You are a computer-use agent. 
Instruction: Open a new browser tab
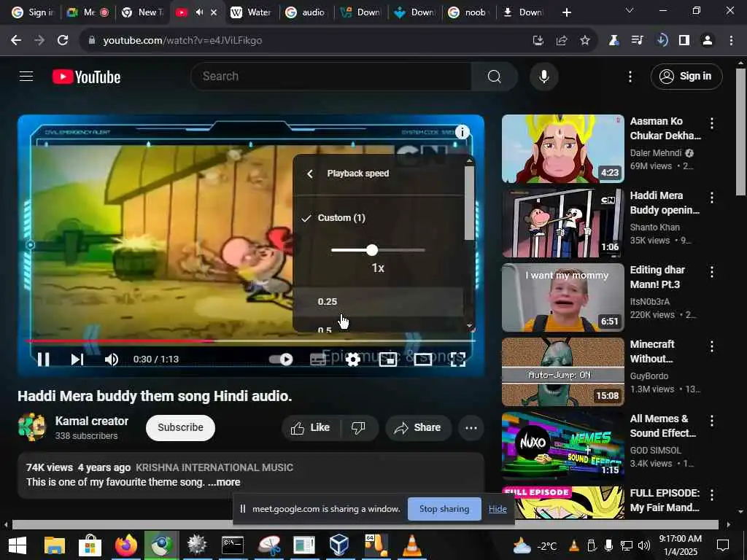(566, 12)
